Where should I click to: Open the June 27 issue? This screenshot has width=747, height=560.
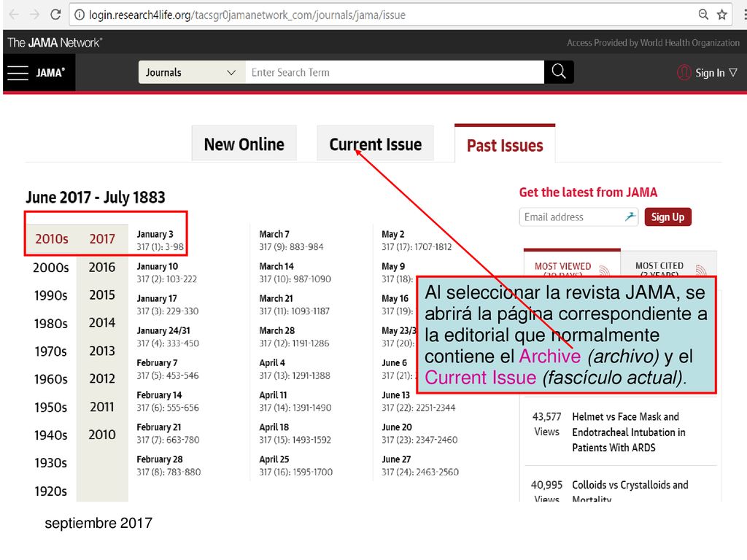pos(420,466)
